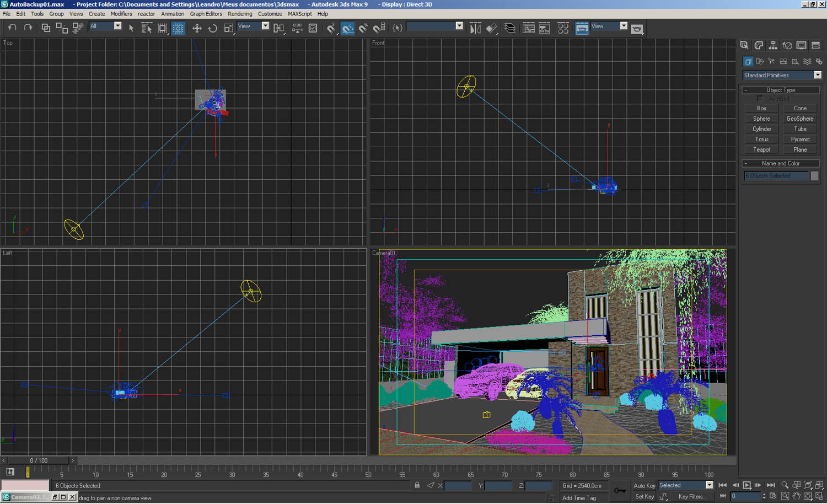Switch to the Modify command panel icon

pos(759,45)
